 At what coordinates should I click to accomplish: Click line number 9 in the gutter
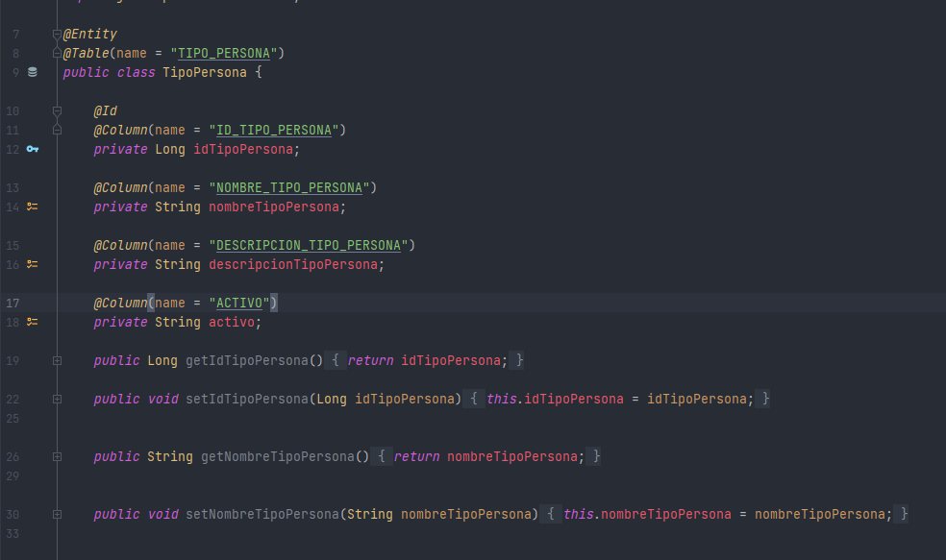pos(15,72)
